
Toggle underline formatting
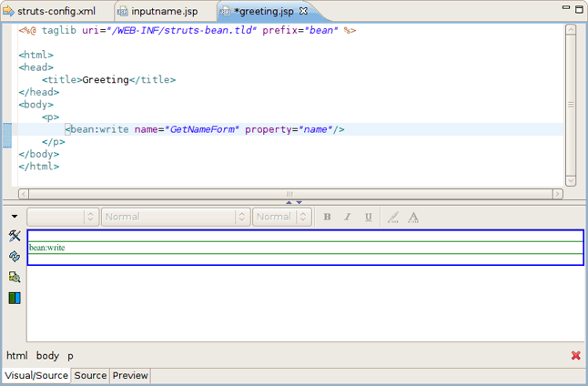[369, 217]
